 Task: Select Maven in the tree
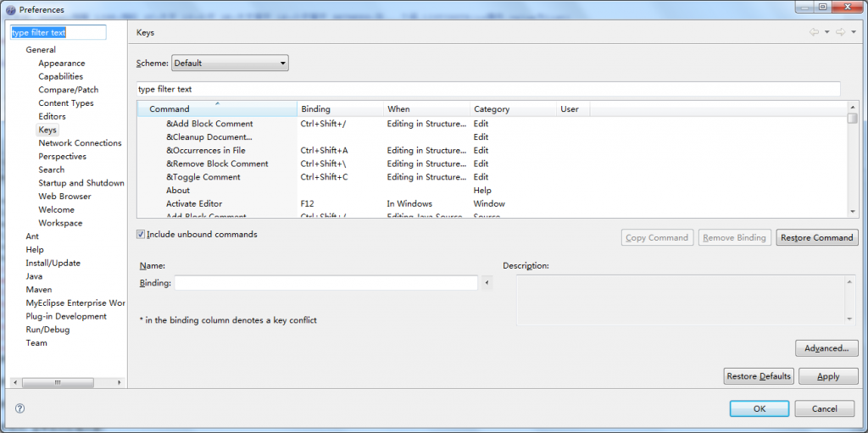pyautogui.click(x=39, y=289)
